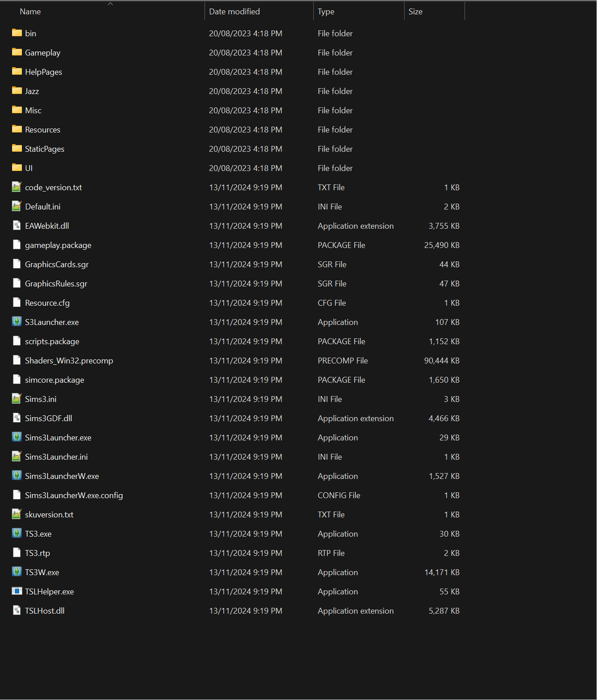
Task: Select the Misc folder name
Action: tap(33, 111)
